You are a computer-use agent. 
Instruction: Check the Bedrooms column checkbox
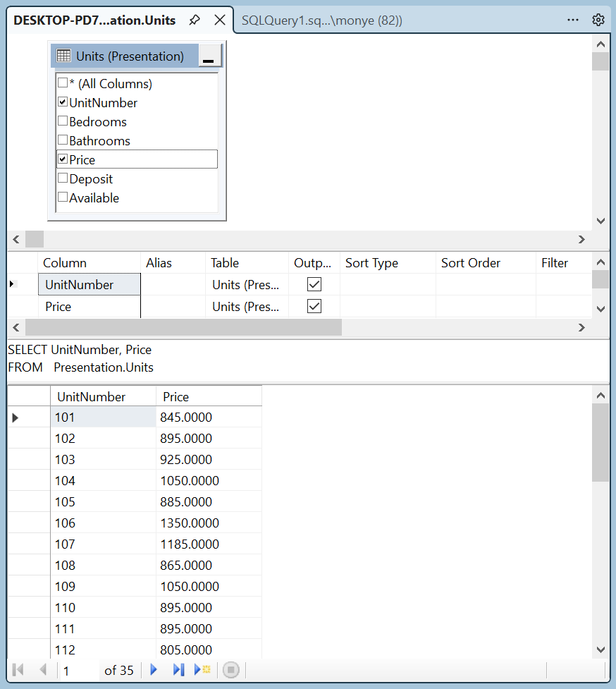click(63, 121)
